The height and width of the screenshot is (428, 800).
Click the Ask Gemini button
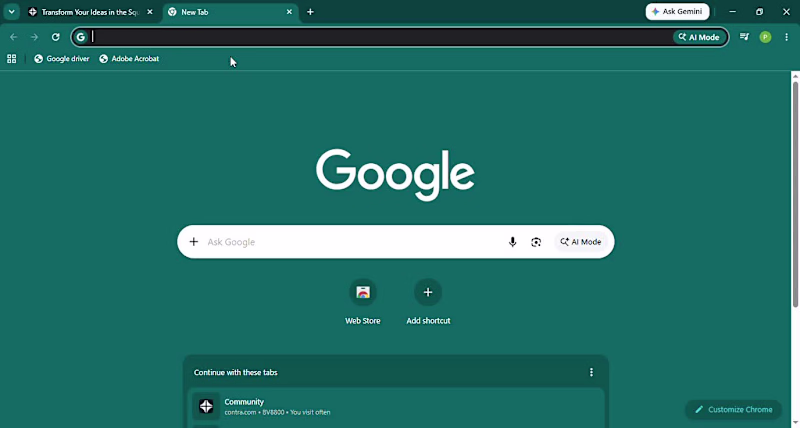tap(677, 11)
